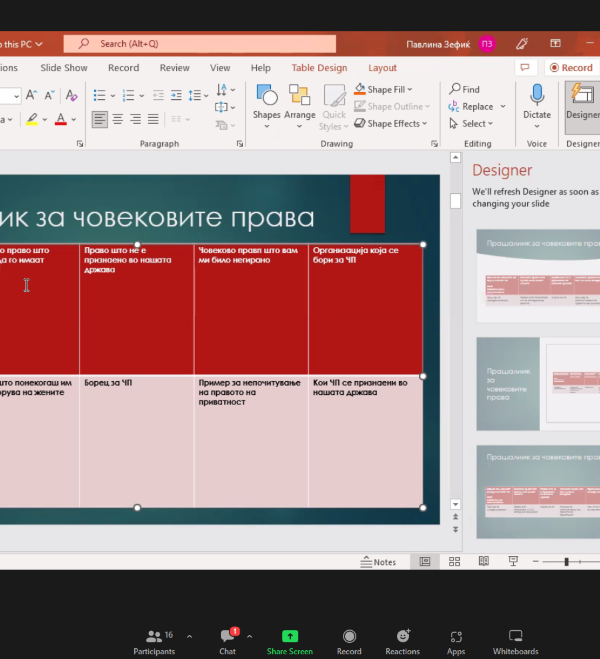Click the Share Screen button
Image resolution: width=600 pixels, height=659 pixels.
289,641
